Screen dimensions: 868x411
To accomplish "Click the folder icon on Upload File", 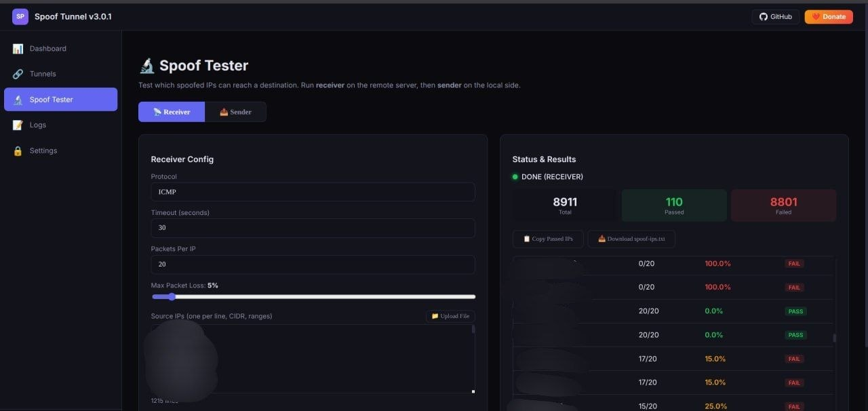I will (x=435, y=316).
